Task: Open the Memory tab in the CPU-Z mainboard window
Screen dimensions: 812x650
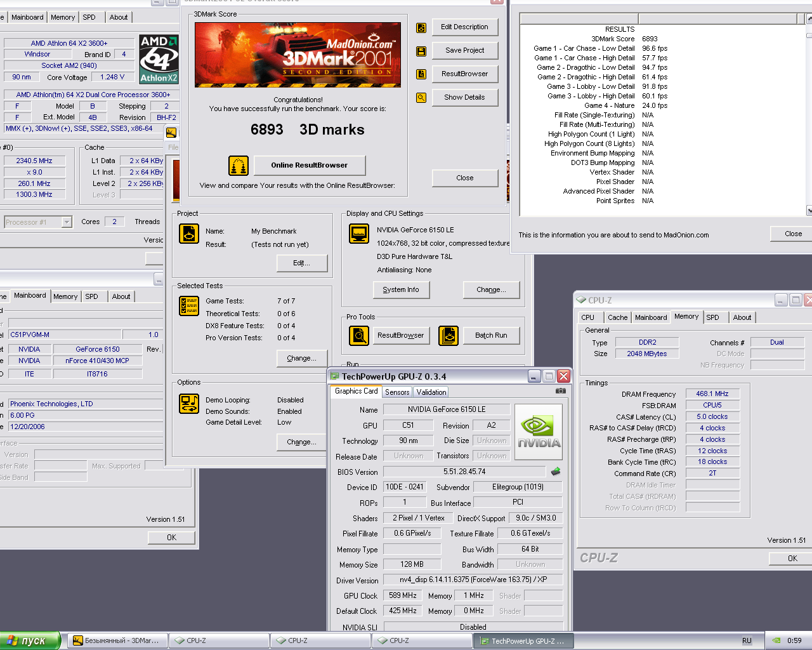Action: (65, 296)
